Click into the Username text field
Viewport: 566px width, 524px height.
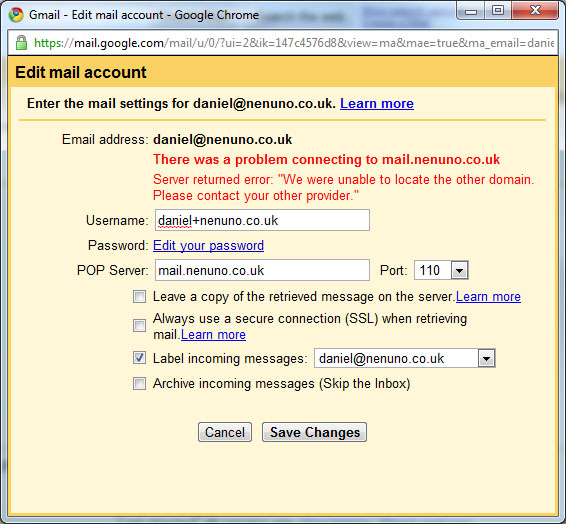262,220
